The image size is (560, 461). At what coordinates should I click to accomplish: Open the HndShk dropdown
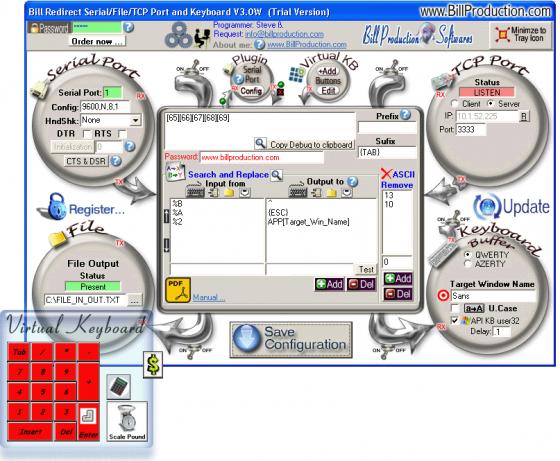click(135, 121)
